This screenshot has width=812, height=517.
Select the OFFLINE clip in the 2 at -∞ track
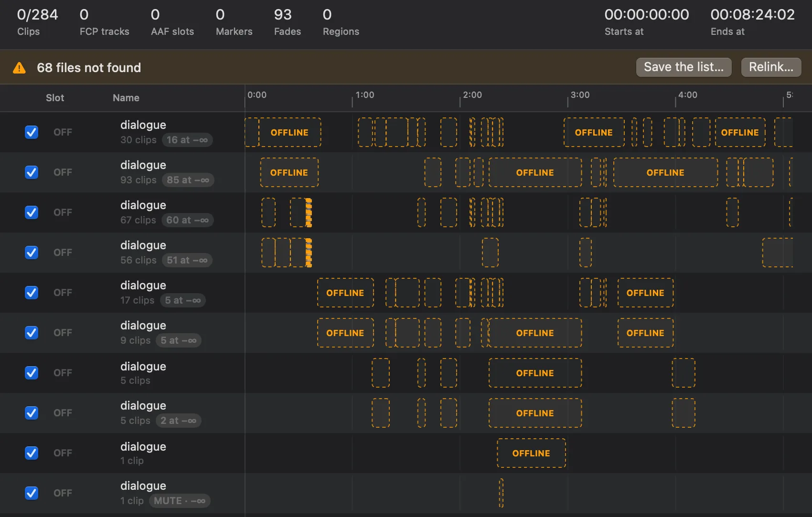(535, 413)
